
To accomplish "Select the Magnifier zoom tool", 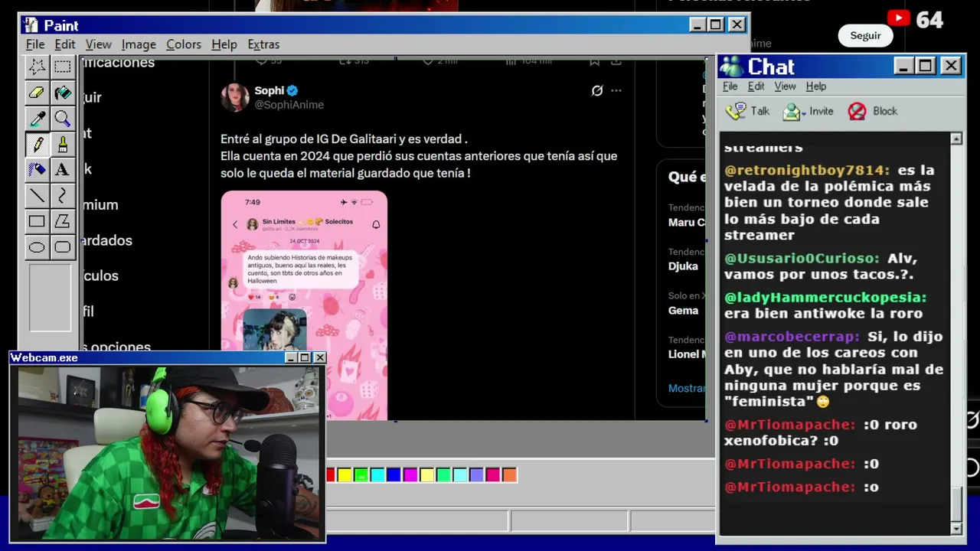I will [x=62, y=119].
